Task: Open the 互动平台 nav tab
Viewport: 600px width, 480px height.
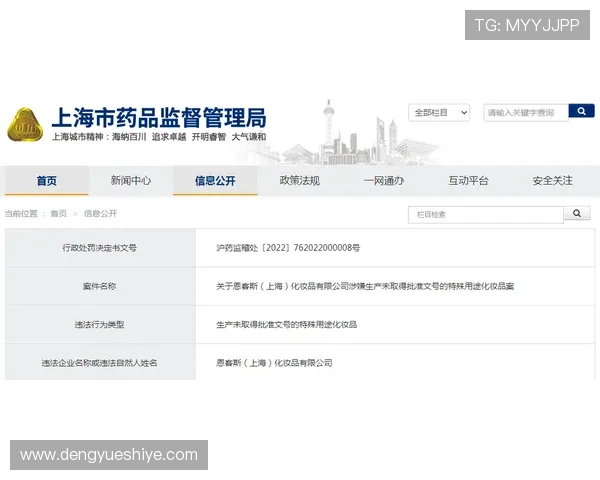Action: pos(468,181)
